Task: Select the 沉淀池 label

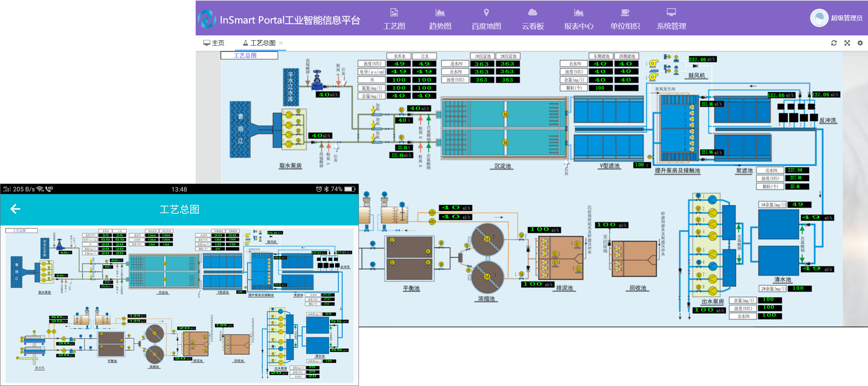Action: point(502,166)
